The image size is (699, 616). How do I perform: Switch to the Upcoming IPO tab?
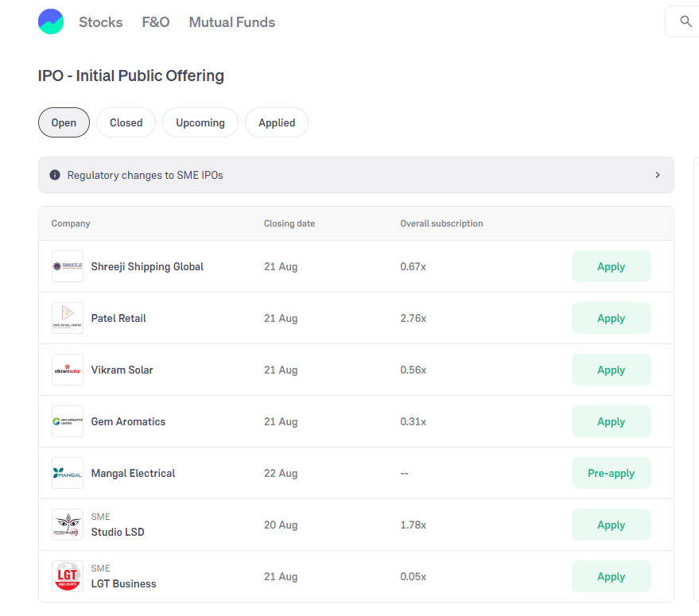[x=200, y=122]
